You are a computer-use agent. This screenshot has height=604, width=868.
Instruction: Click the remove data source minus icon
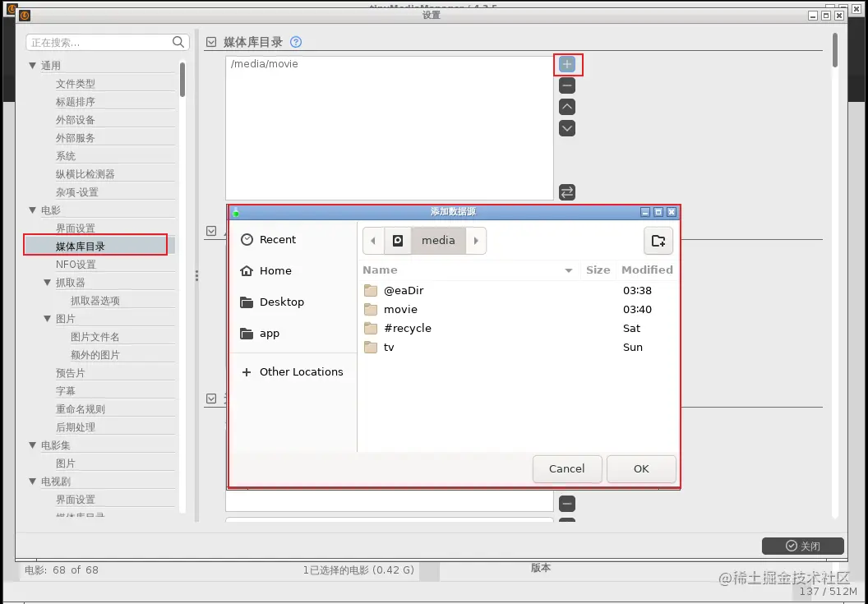(x=567, y=85)
